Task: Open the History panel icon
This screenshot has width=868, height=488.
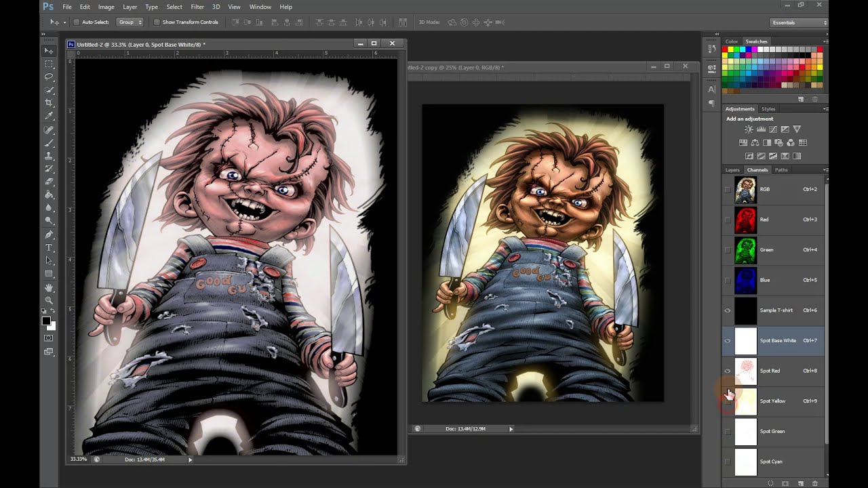Action: pyautogui.click(x=711, y=49)
